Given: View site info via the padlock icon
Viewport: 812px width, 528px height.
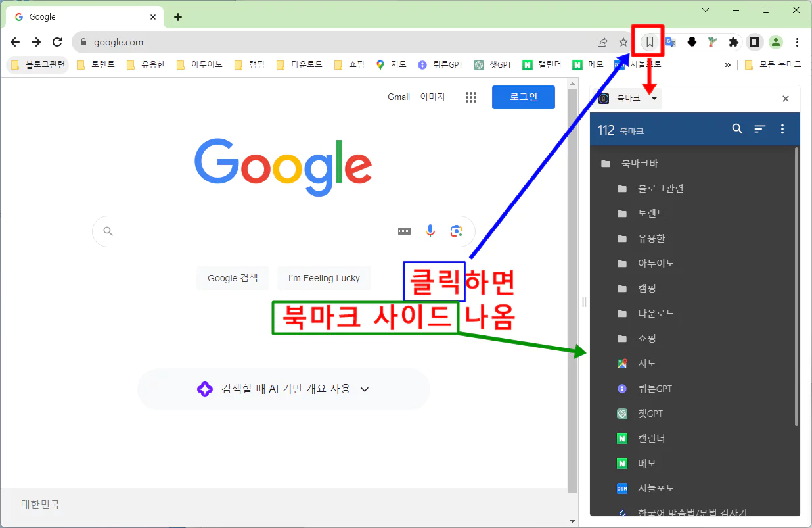Looking at the screenshot, I should tap(83, 42).
